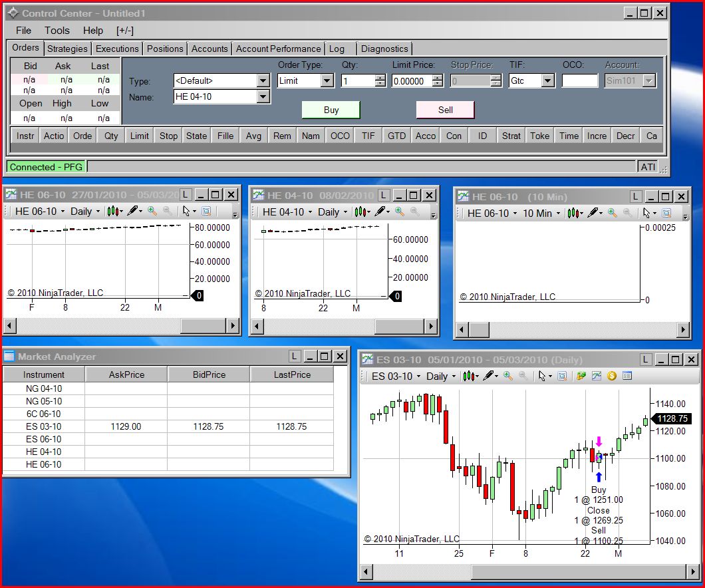
Task: Open chart style candlesticks in HE 06-10 10 Min chart
Action: click(575, 213)
